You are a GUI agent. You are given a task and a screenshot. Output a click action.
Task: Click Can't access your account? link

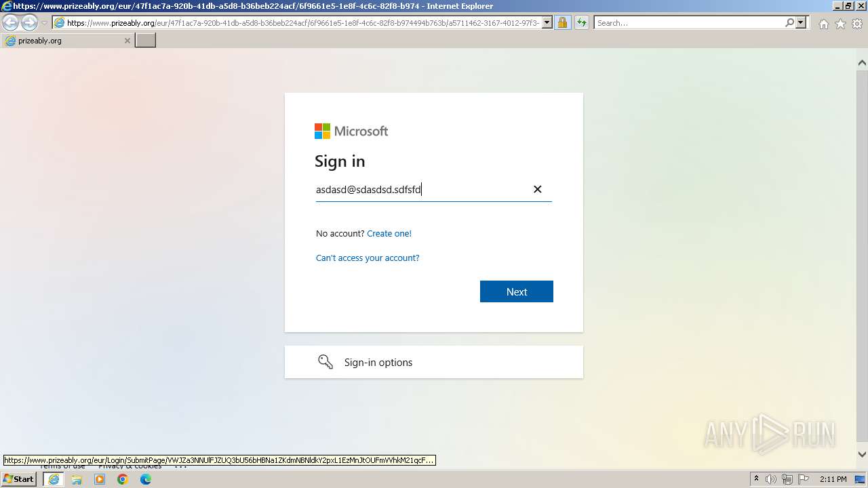coord(368,258)
